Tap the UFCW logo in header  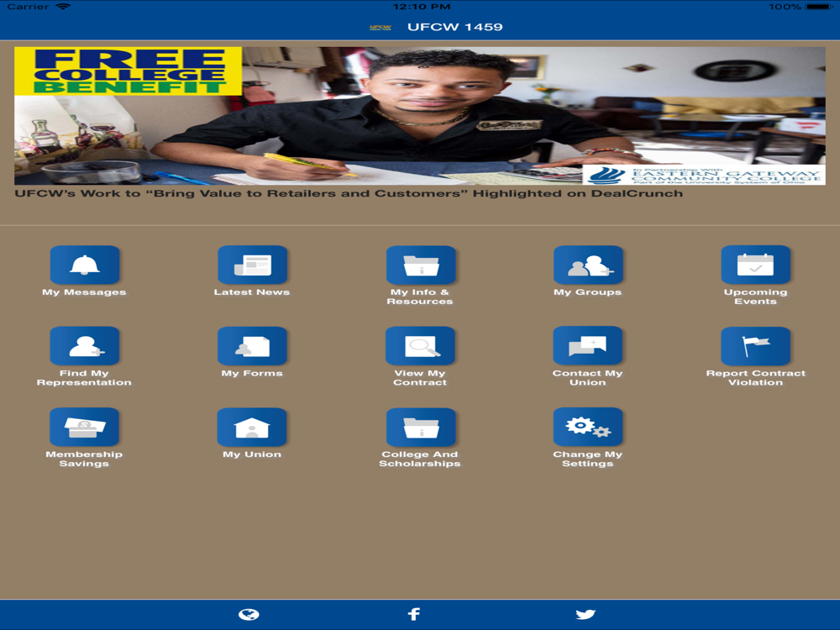click(x=381, y=28)
